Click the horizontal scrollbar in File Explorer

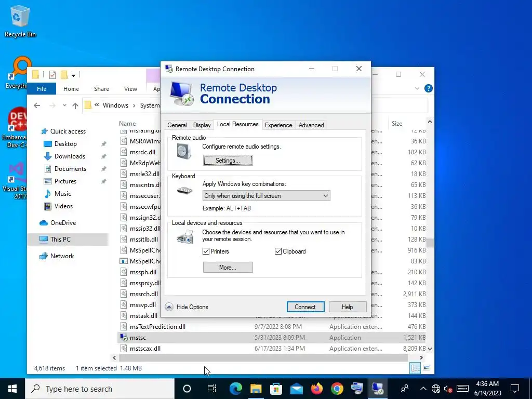263,357
